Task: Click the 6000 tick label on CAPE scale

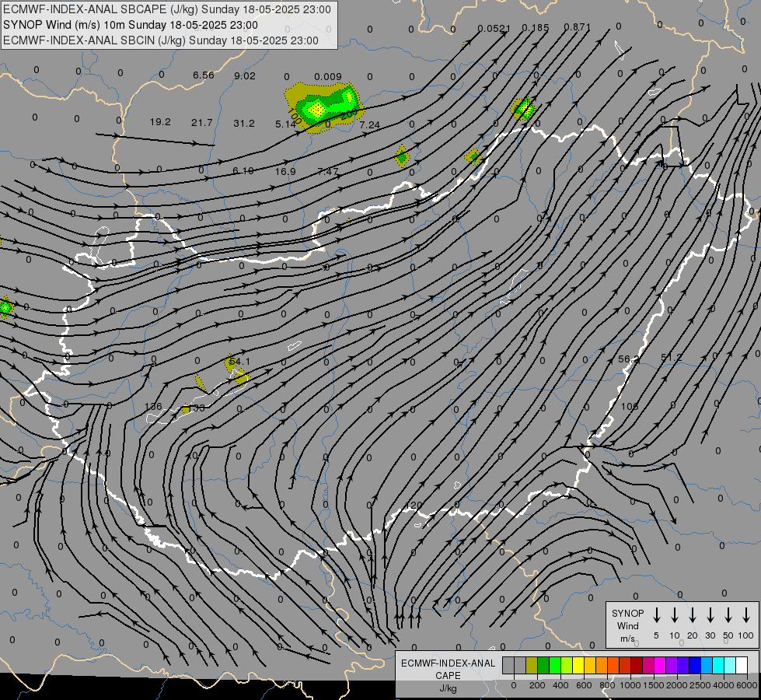Action: [747, 685]
